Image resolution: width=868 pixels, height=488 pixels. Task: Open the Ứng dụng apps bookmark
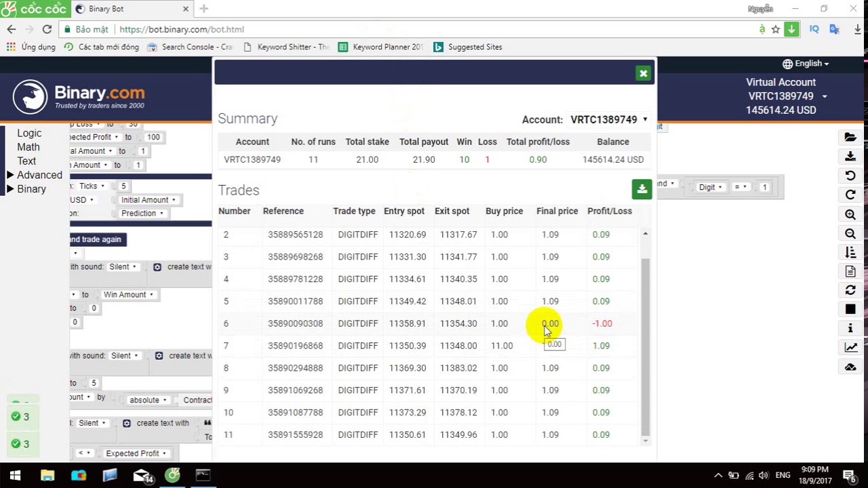(x=31, y=47)
